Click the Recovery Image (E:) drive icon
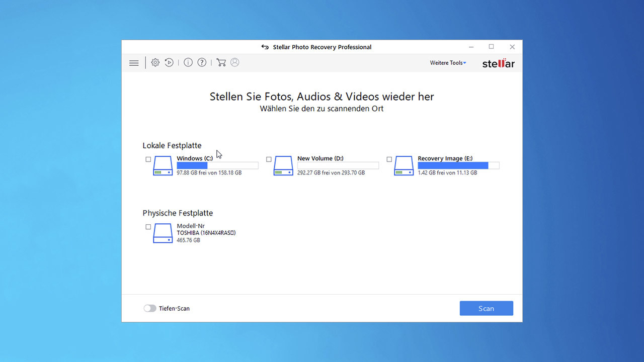644x362 pixels. click(404, 165)
